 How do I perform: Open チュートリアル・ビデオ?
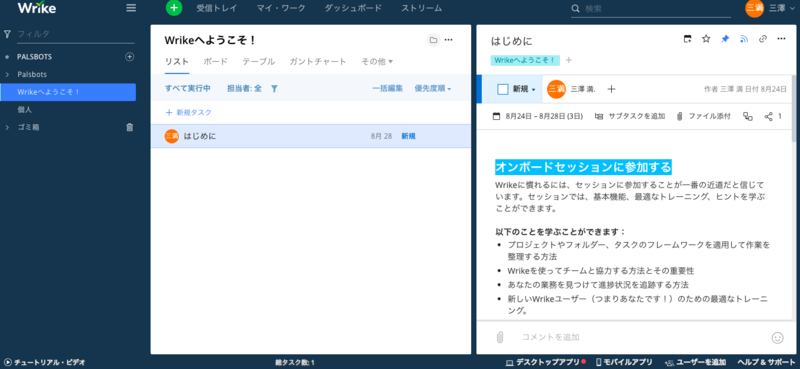tap(44, 362)
